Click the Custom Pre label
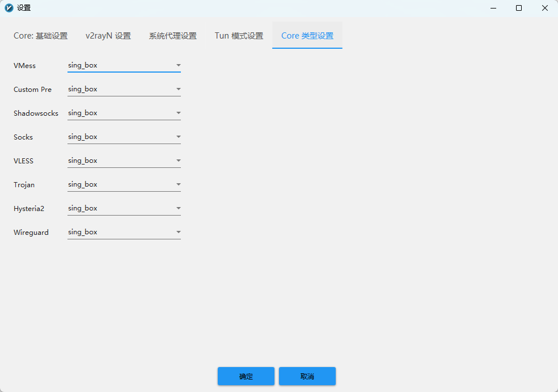The image size is (558, 392). pos(32,90)
